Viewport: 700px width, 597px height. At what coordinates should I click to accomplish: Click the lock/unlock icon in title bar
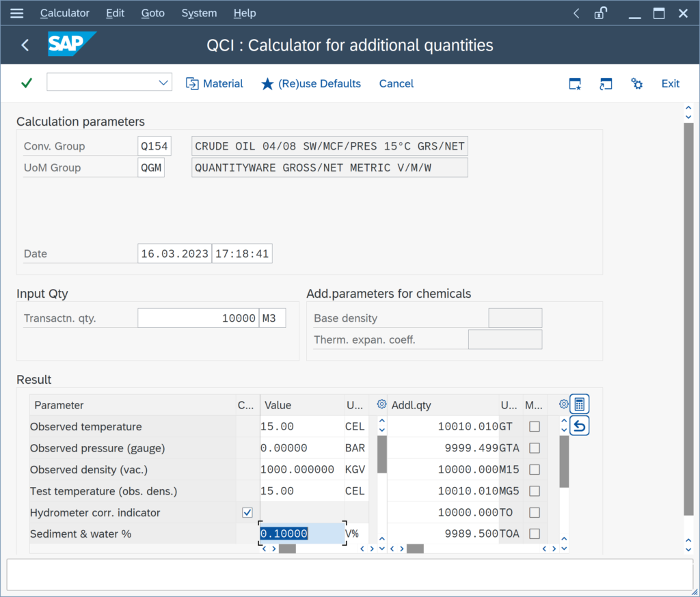click(x=601, y=13)
